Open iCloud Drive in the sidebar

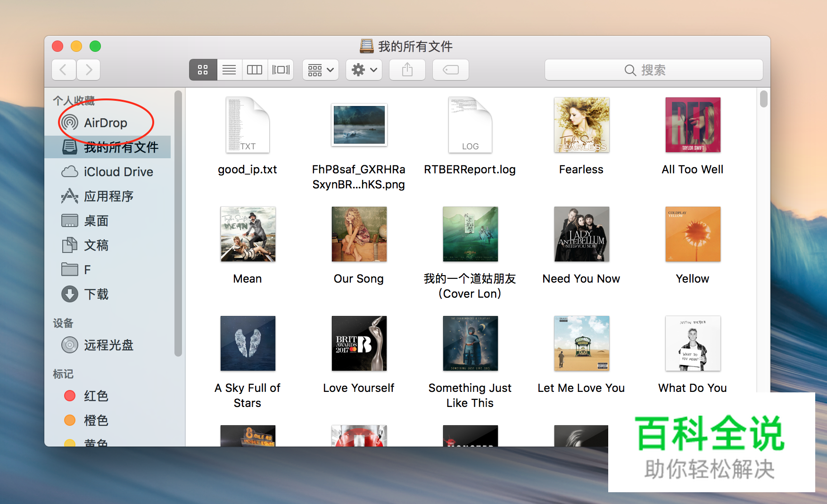point(108,171)
